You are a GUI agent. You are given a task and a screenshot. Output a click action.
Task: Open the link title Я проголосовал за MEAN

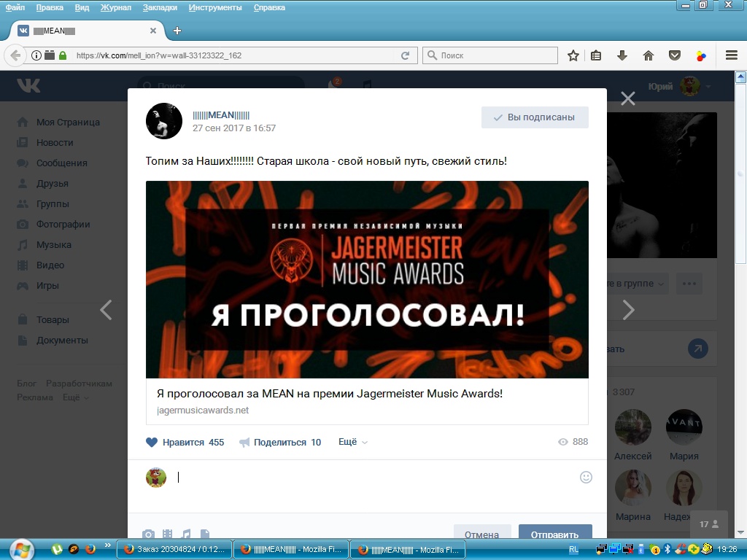(330, 394)
